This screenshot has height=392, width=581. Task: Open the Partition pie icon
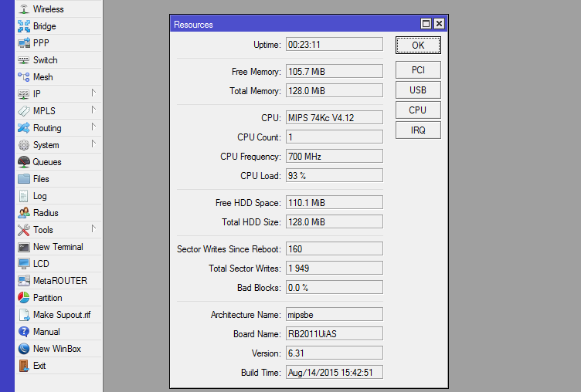click(24, 298)
